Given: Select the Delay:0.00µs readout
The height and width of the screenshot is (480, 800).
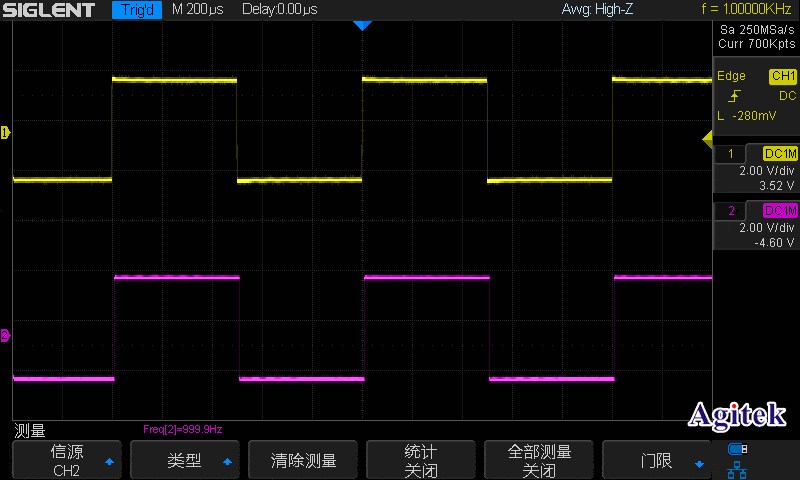Looking at the screenshot, I should pos(280,9).
